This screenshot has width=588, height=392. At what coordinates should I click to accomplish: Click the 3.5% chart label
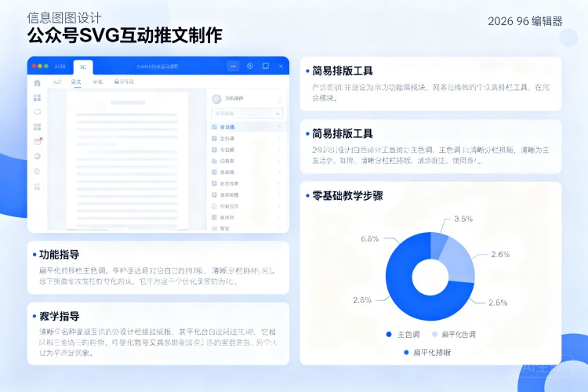[463, 219]
